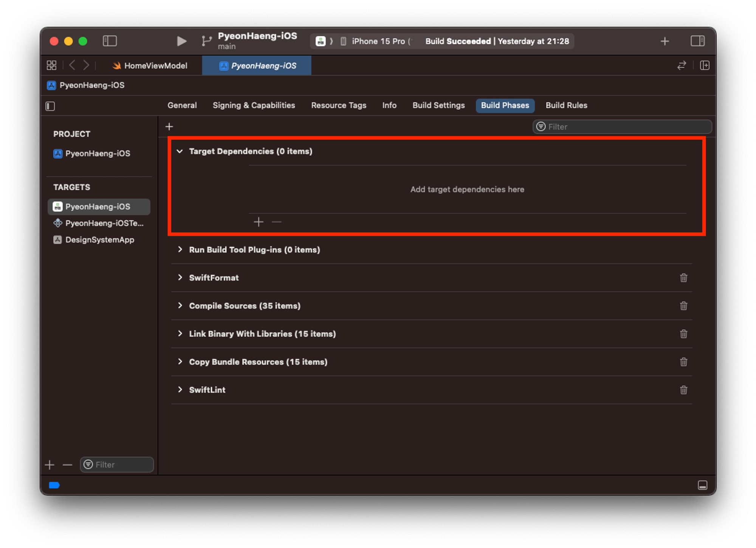Toggle the right inspector panel

coord(697,41)
